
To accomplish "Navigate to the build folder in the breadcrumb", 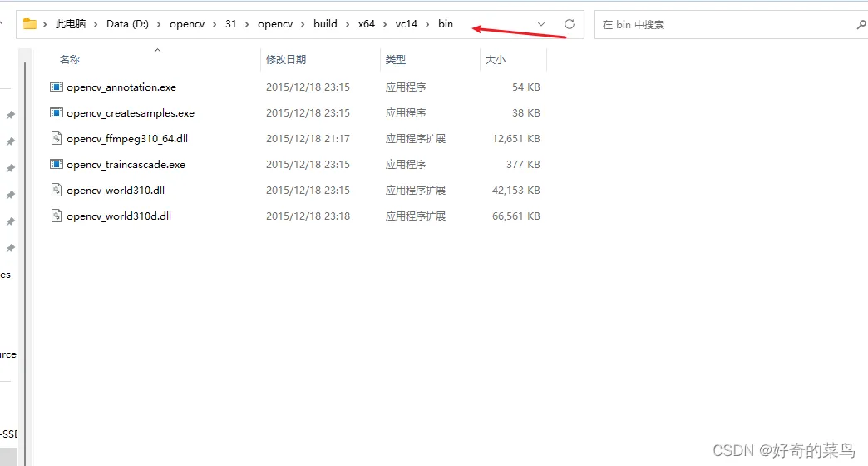I will (326, 24).
